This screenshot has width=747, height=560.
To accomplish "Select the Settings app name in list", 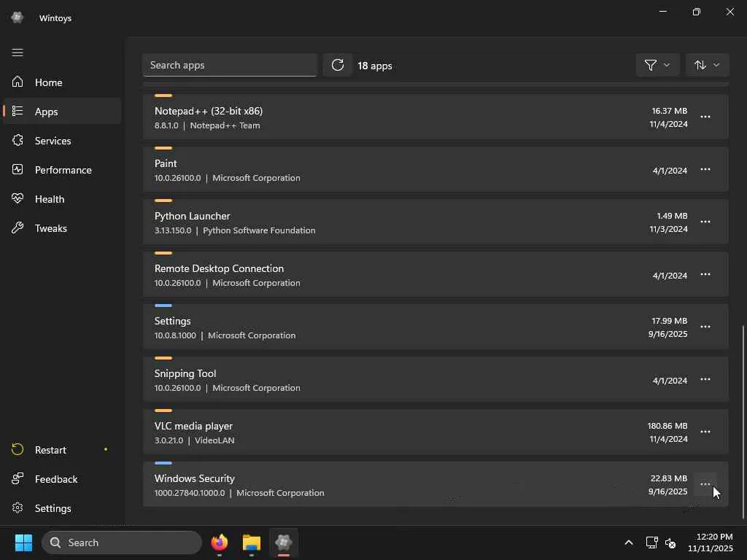I will [x=172, y=321].
